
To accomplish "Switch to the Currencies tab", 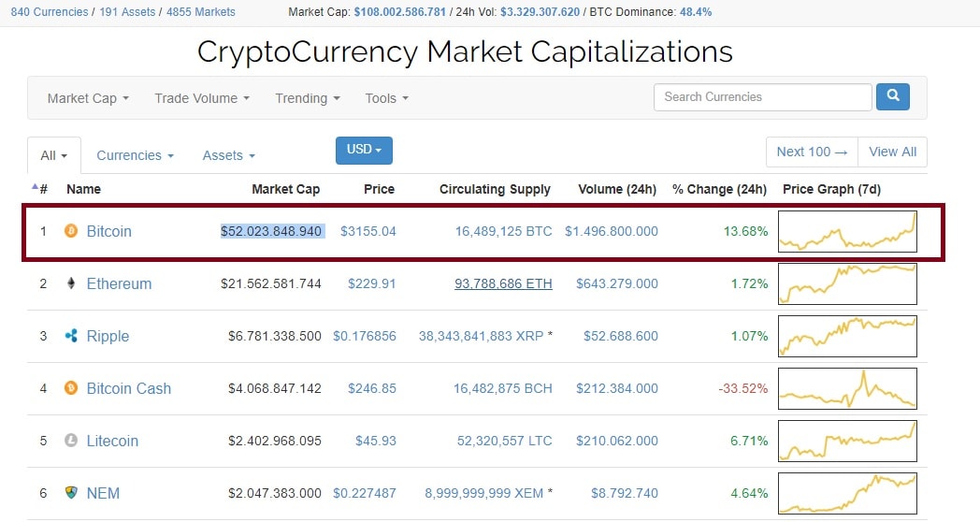I will click(135, 155).
